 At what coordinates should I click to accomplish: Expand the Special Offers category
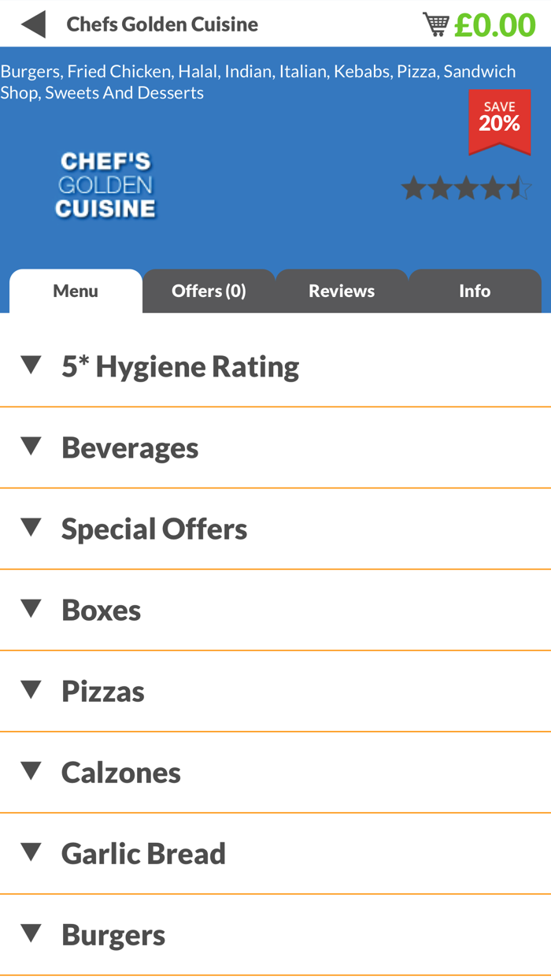point(154,529)
